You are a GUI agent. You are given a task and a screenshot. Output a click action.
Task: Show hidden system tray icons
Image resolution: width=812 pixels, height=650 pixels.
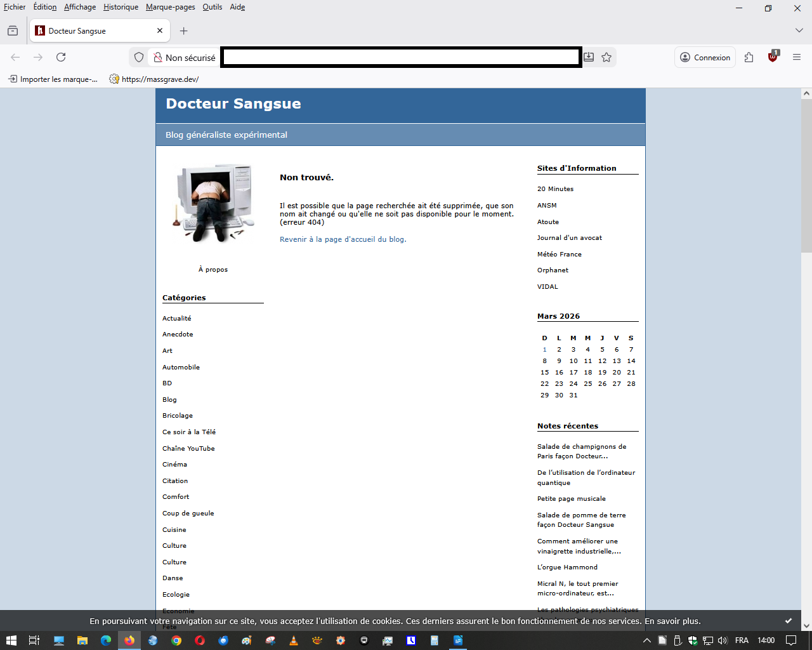tap(646, 640)
